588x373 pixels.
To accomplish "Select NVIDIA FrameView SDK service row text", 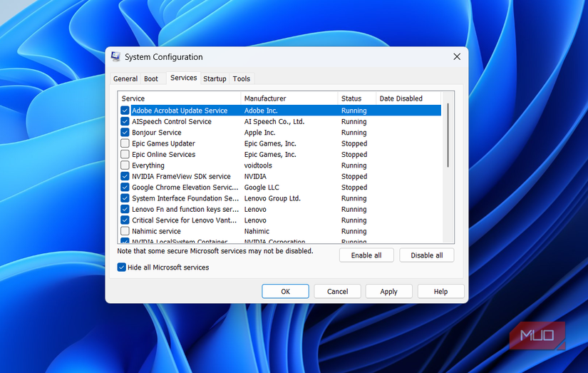I will 181,176.
